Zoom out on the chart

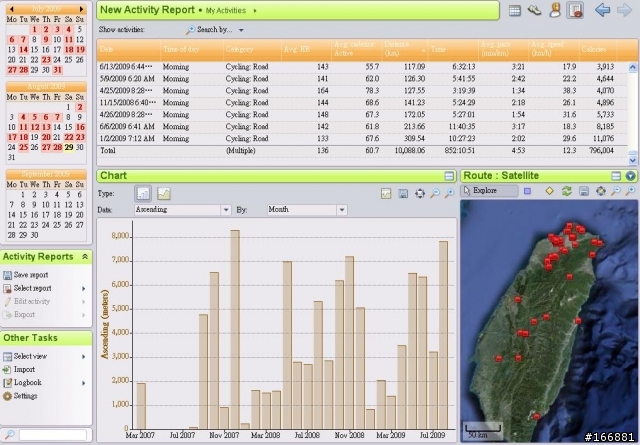pos(435,193)
